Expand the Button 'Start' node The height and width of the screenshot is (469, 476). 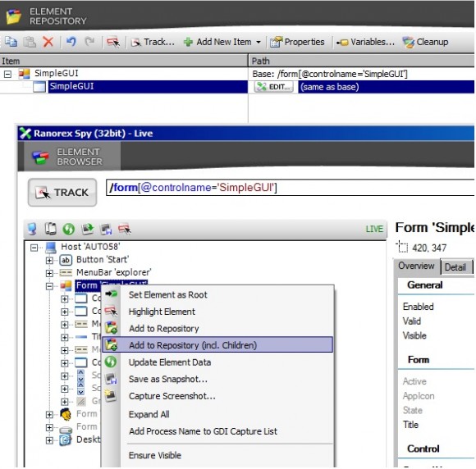pos(49,260)
